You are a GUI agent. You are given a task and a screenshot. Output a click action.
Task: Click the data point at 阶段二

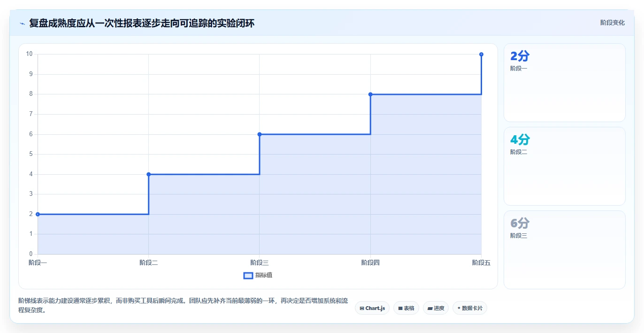149,174
